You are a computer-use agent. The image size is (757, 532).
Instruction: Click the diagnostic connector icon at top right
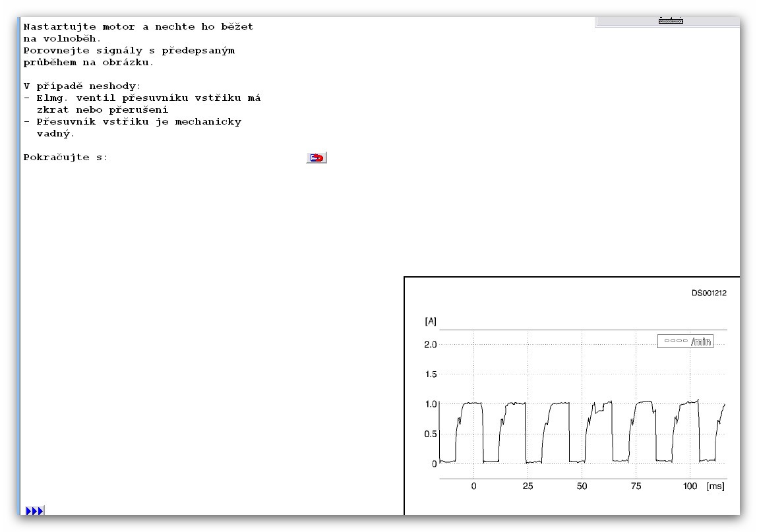[x=671, y=20]
